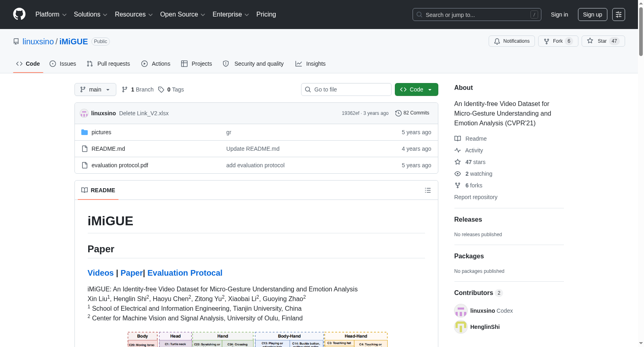Open the 'Update README.md' commit message

(x=253, y=149)
